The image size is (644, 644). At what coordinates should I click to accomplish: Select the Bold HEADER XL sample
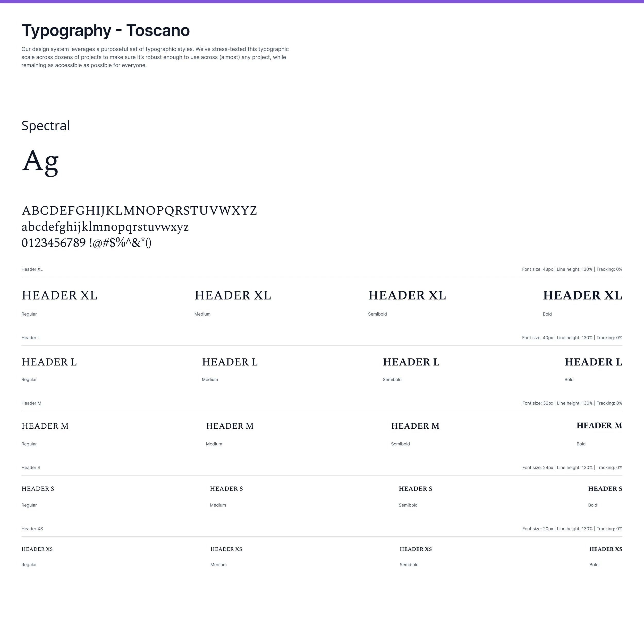pyautogui.click(x=582, y=295)
